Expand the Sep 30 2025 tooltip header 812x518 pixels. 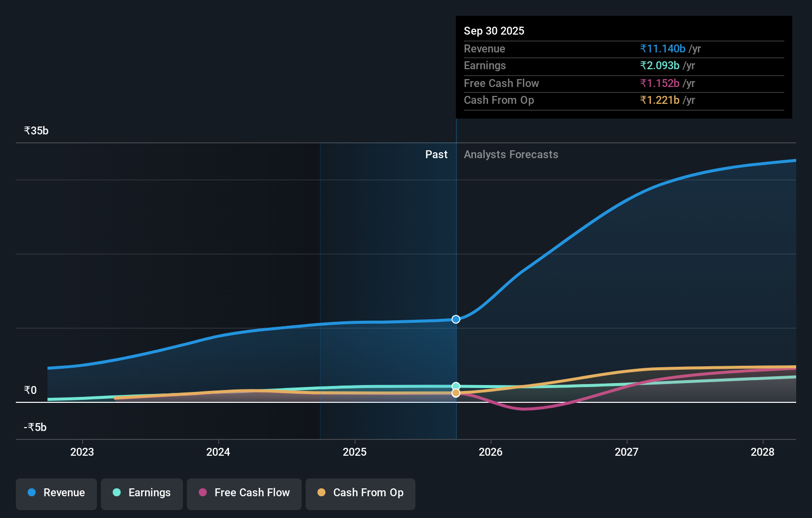tap(494, 31)
